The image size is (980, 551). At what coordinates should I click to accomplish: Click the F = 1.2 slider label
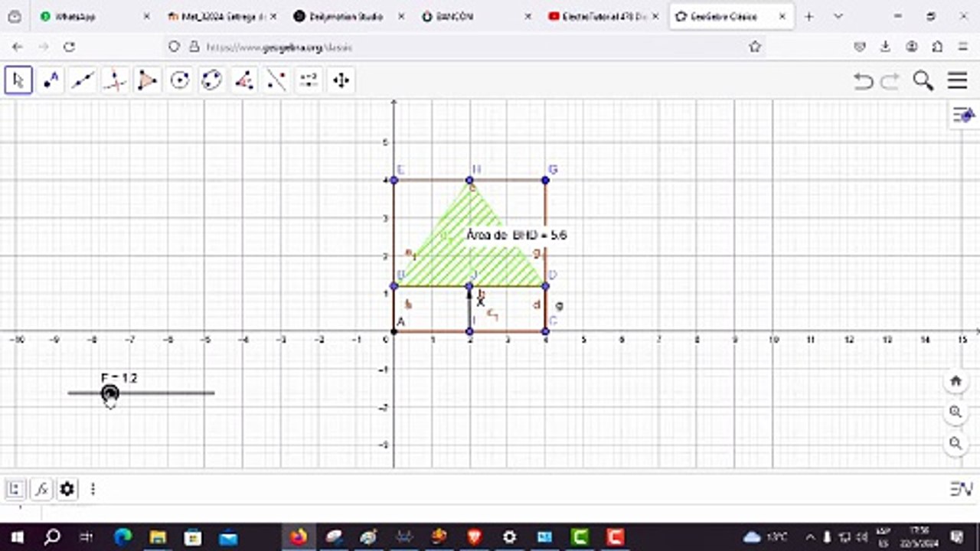[119, 378]
